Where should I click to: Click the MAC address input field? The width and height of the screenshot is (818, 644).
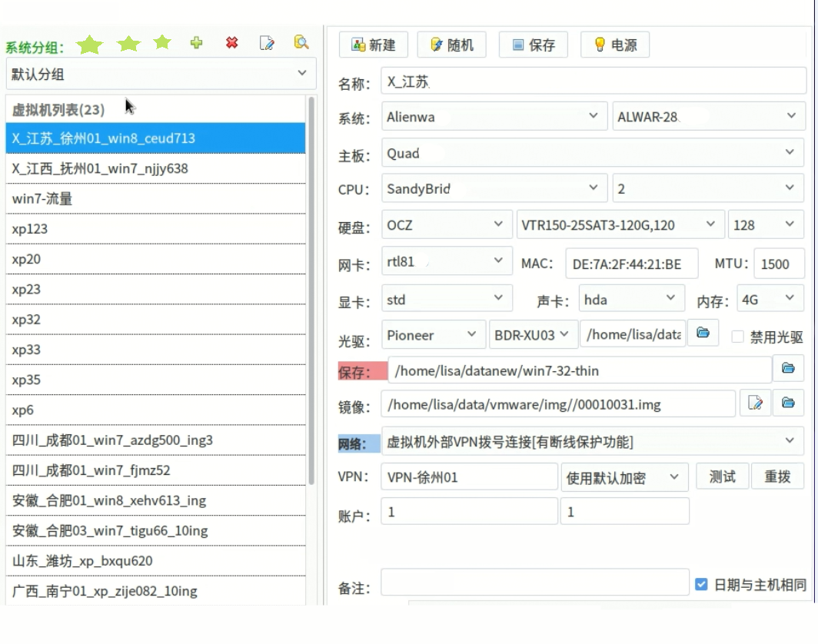pos(631,264)
